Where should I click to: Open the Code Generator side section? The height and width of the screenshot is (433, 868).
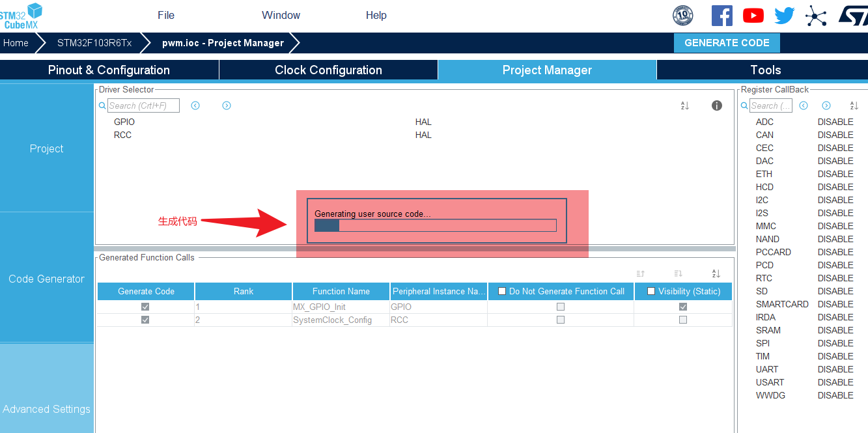[x=47, y=279]
